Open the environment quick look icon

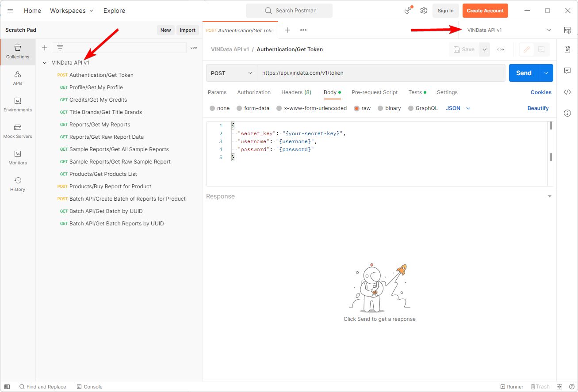[567, 30]
